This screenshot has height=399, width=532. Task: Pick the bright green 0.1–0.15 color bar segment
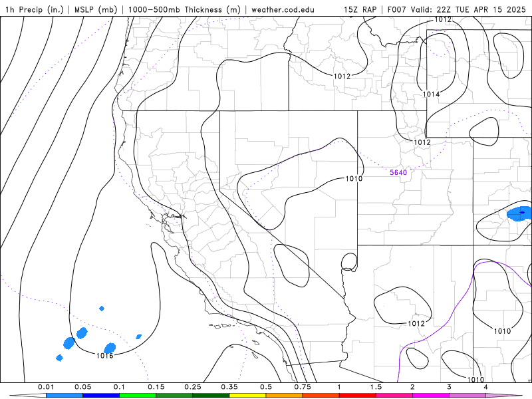tap(138, 396)
